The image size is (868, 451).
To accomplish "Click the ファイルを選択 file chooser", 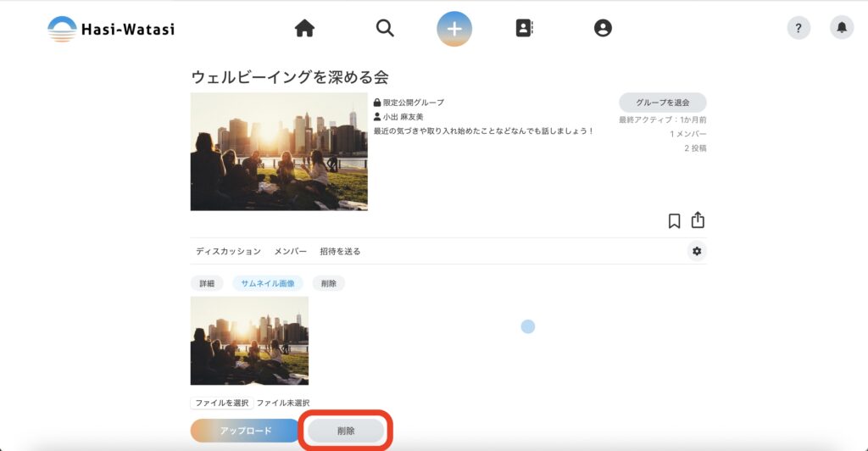I will coord(222,403).
